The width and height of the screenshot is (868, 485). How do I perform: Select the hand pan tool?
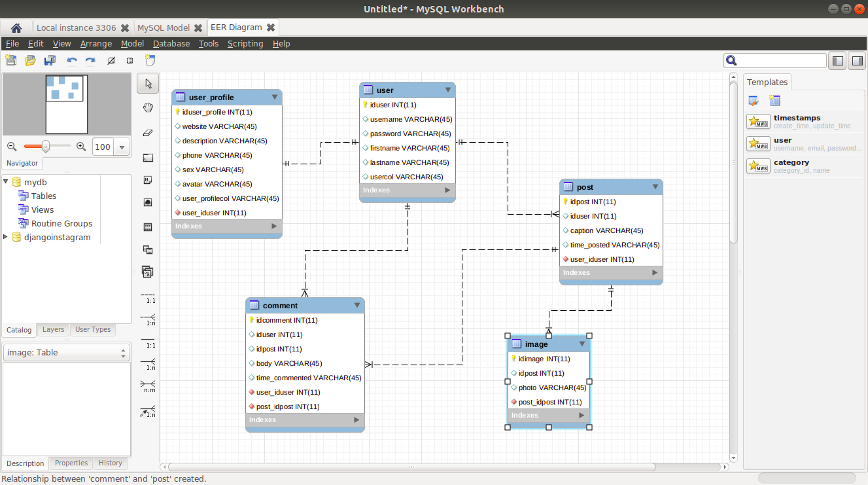click(148, 108)
